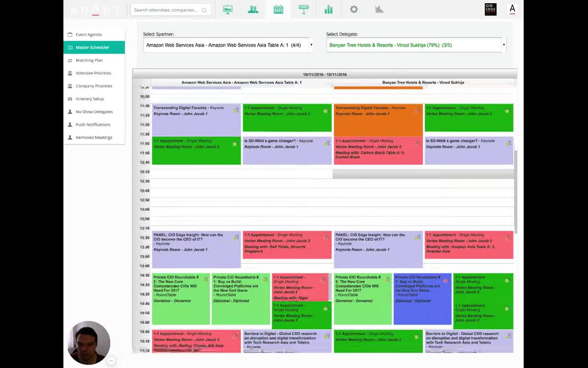
Task: Open the attendees people icon in top toolbar
Action: [x=253, y=9]
